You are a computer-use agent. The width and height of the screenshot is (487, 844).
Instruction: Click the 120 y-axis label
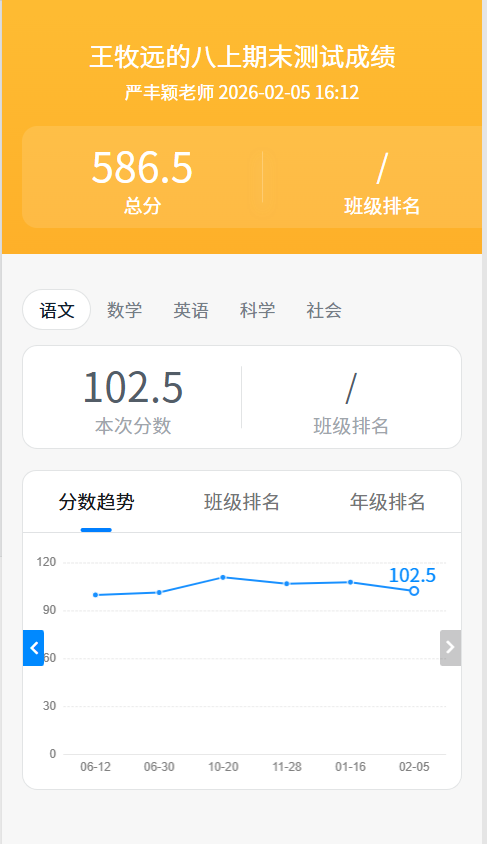click(46, 562)
